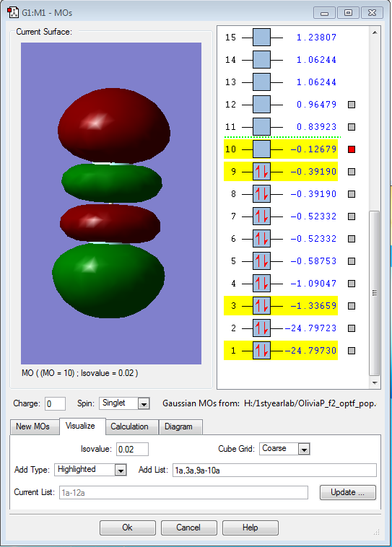The height and width of the screenshot is (547, 392).
Task: Select the orbital 6 electron pair box
Action: point(261,239)
